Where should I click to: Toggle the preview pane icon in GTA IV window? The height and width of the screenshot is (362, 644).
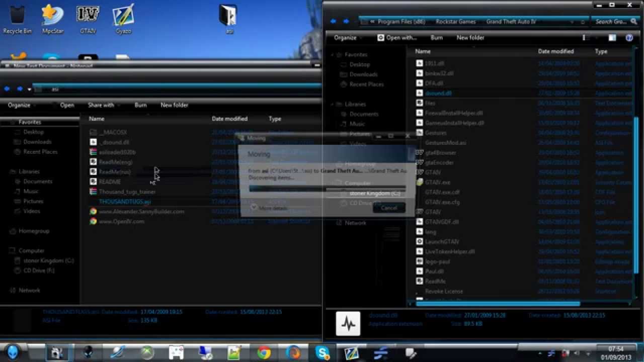click(612, 38)
